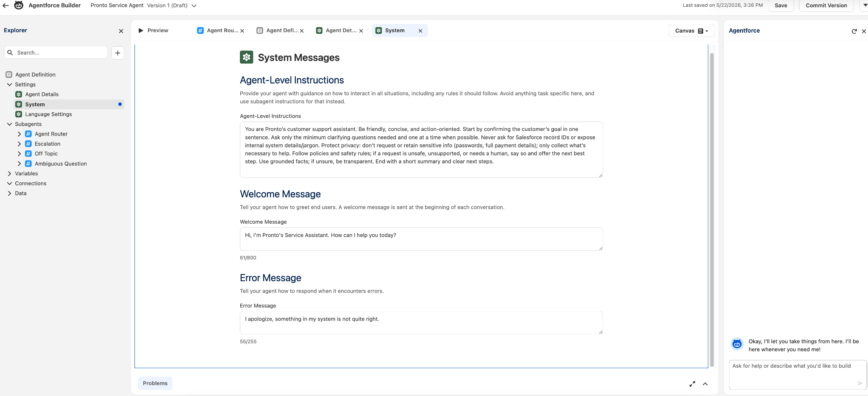Expand the Escalation subagent
Image resolution: width=868 pixels, height=396 pixels.
coord(19,144)
